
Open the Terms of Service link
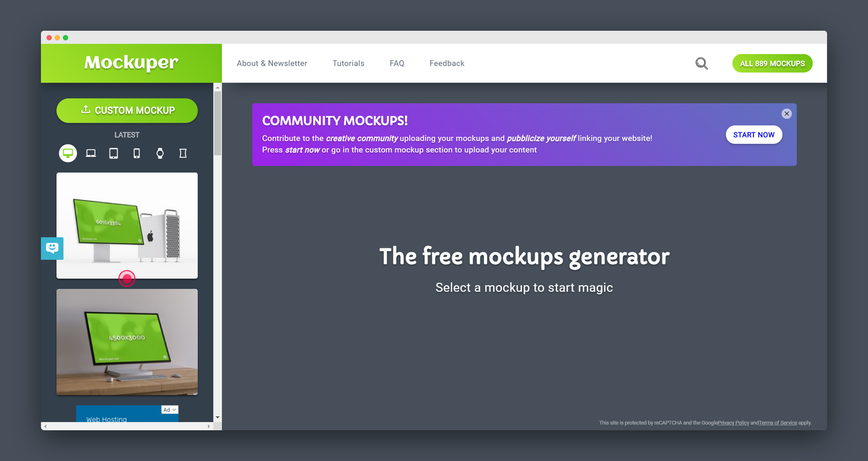coord(778,423)
